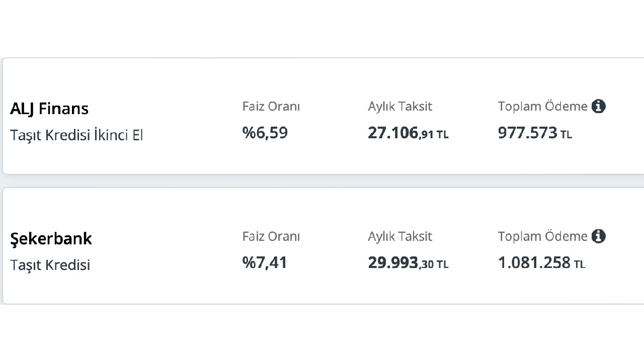Click the 977.573 TL total payment
Screen dimensions: 644x362
[x=535, y=133]
